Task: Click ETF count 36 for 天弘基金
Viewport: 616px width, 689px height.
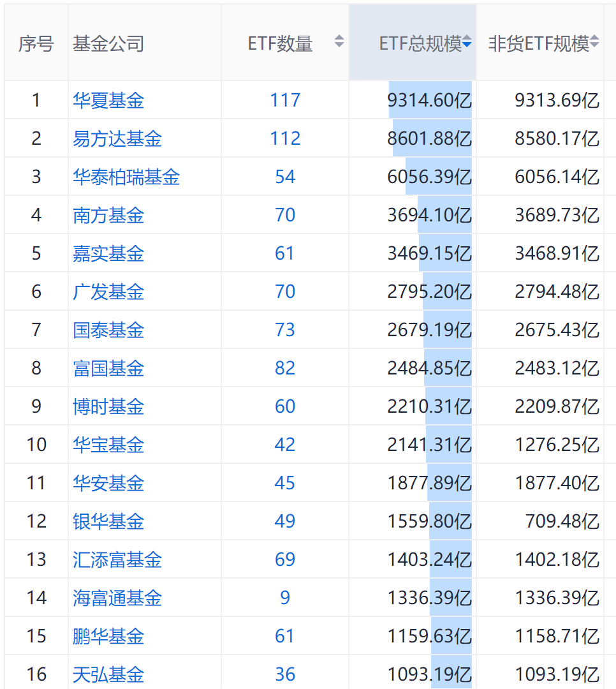Action: pyautogui.click(x=285, y=674)
